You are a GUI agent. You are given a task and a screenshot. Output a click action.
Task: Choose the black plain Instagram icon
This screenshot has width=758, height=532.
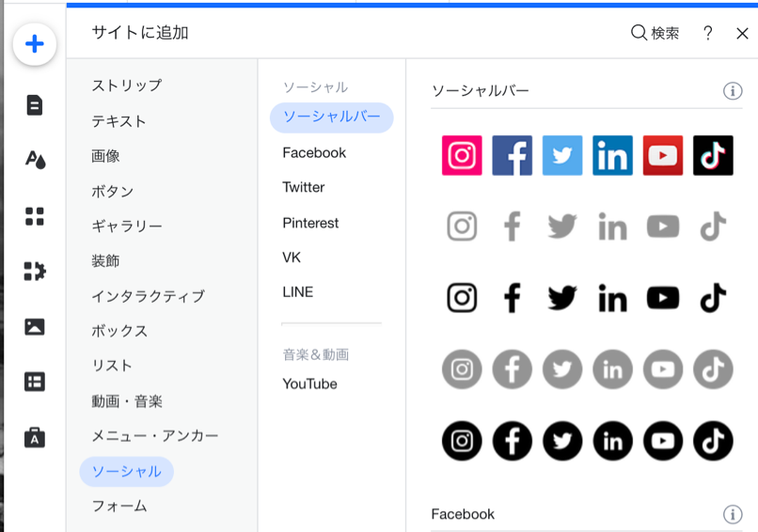point(462,298)
